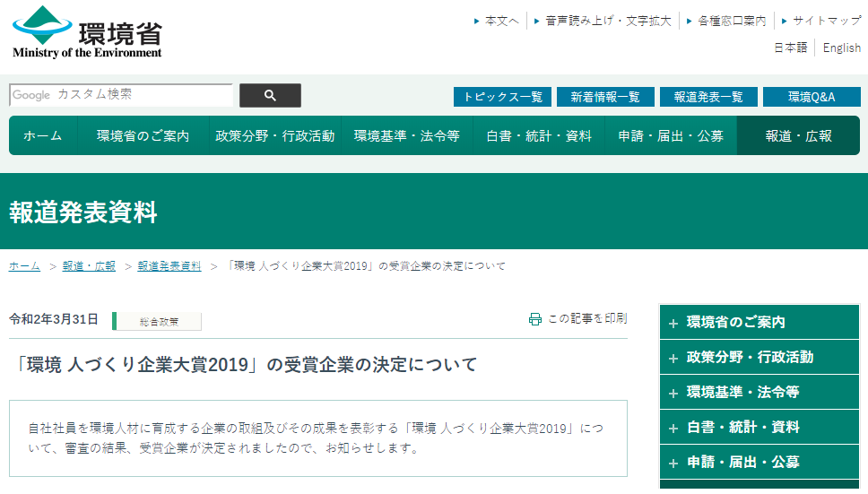Click sidebar 環境省のご案内 label
Image resolution: width=868 pixels, height=494 pixels.
(x=735, y=322)
